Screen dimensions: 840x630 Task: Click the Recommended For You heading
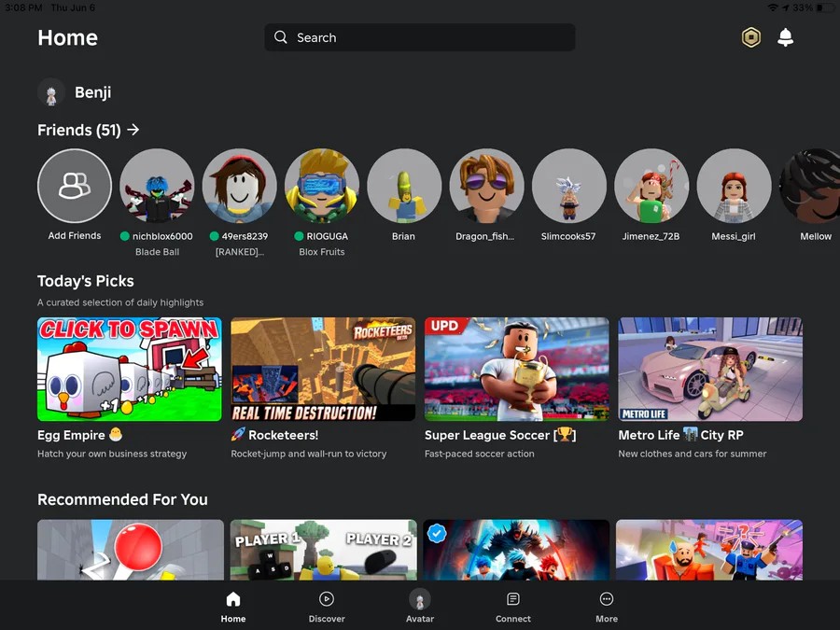point(122,499)
